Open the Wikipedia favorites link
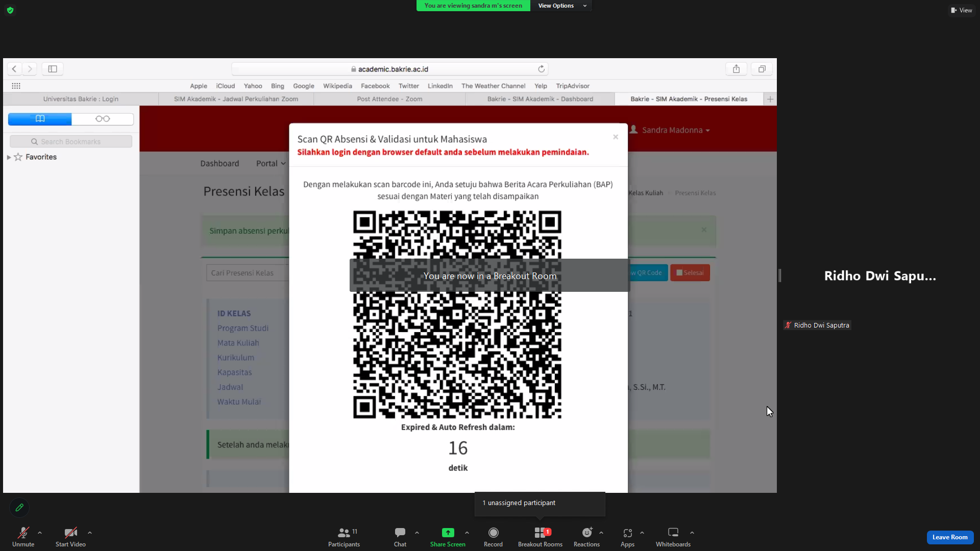Image resolution: width=980 pixels, height=551 pixels. tap(337, 86)
